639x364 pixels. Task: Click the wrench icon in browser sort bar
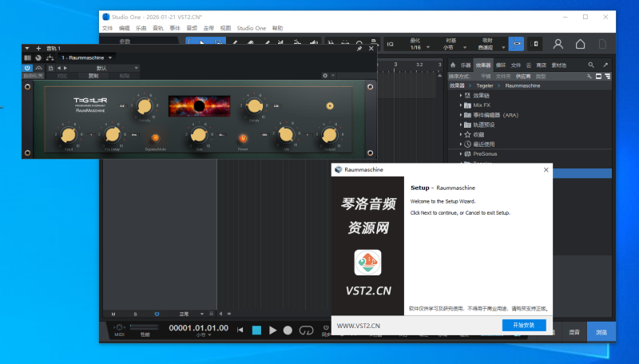(x=589, y=76)
